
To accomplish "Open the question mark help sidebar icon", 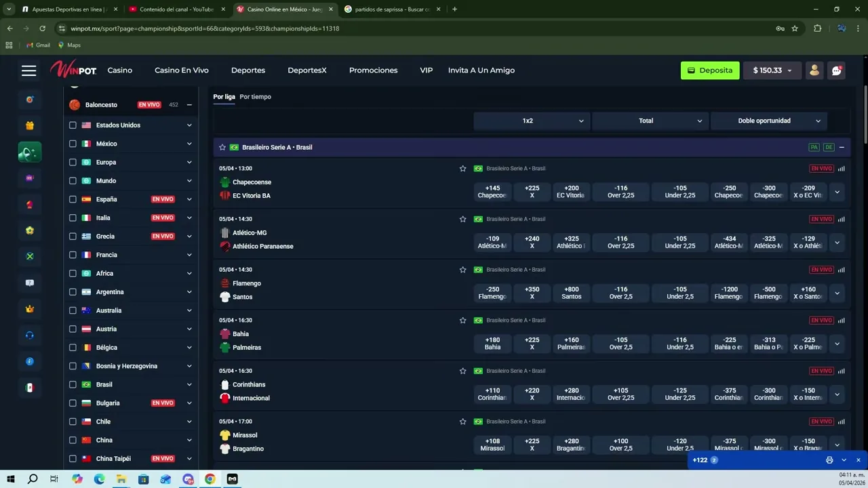I will (30, 283).
